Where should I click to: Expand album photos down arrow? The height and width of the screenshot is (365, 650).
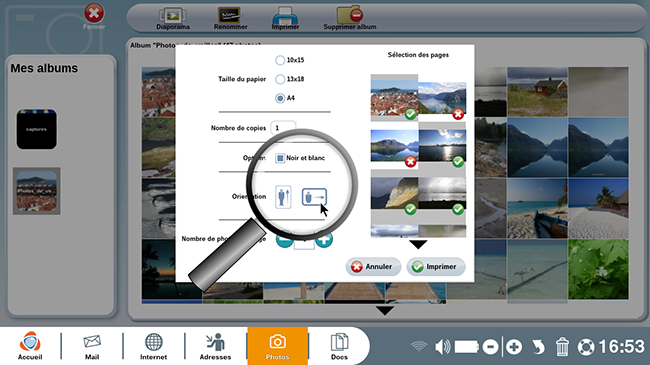(385, 311)
